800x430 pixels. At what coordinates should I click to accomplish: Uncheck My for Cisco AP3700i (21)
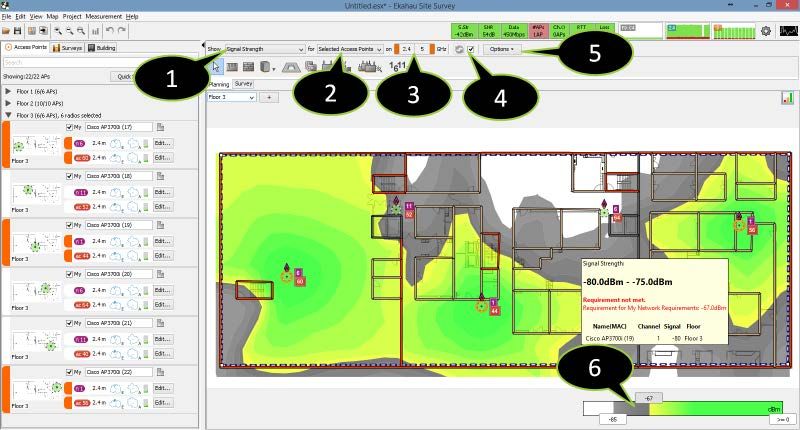69,323
